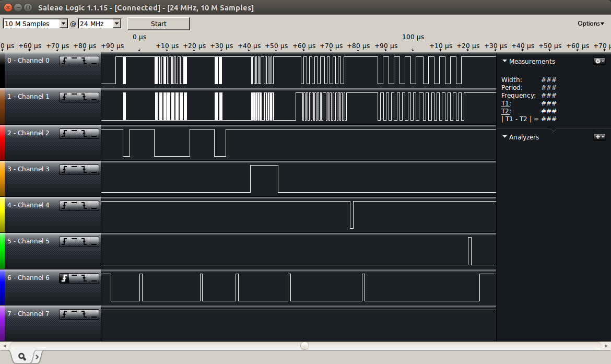Viewport: 611px width, 364px height.
Task: Collapse the Measurements panel section
Action: [504, 61]
